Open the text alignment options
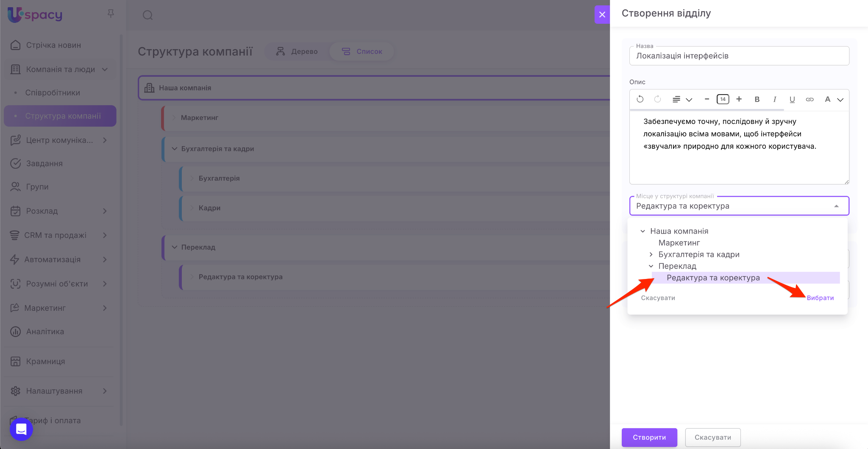868x449 pixels. coord(682,99)
